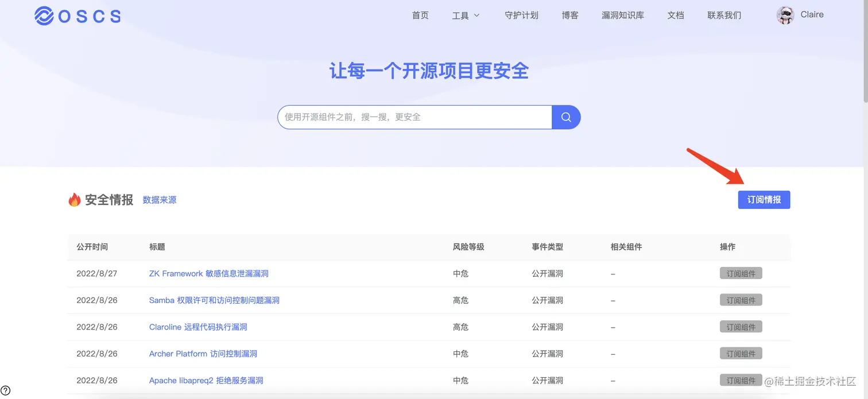Open Samba 权限许可和访问控制问题漏洞
Viewport: 868px width, 399px height.
tap(214, 300)
